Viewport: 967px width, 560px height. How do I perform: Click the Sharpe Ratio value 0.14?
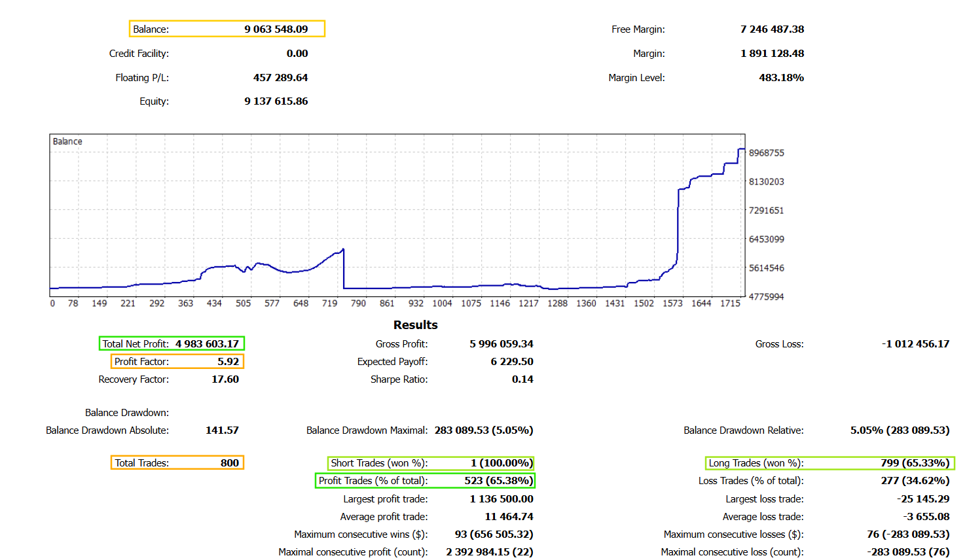(x=522, y=379)
